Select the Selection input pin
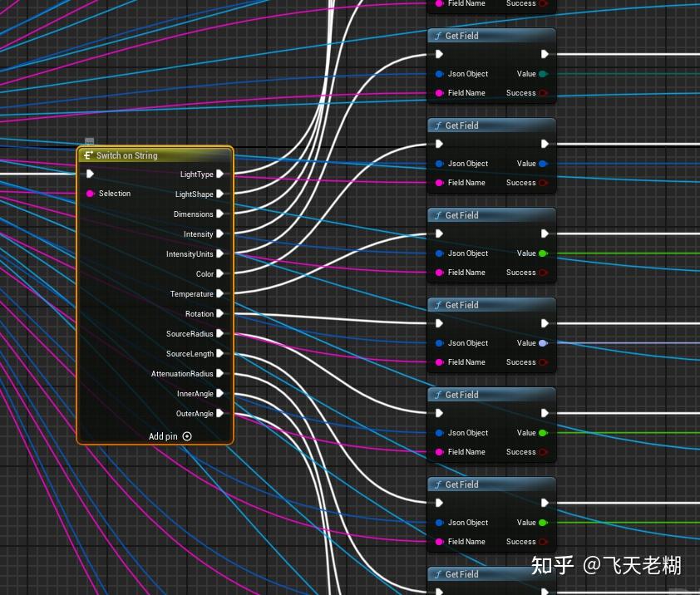 coord(91,194)
